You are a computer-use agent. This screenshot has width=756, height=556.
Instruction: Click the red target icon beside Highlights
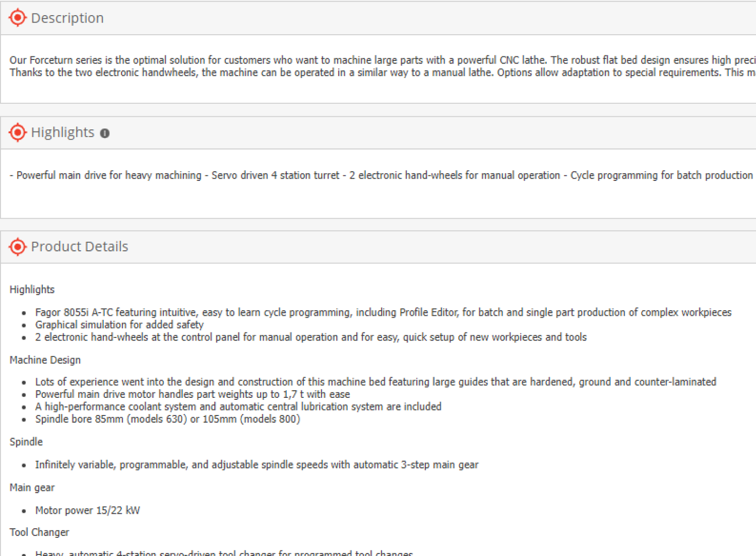(x=18, y=132)
